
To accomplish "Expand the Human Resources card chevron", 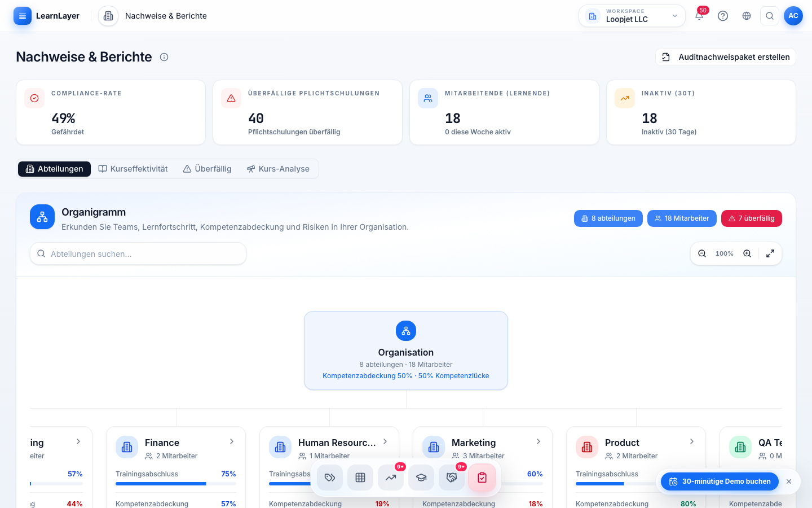I will click(385, 441).
